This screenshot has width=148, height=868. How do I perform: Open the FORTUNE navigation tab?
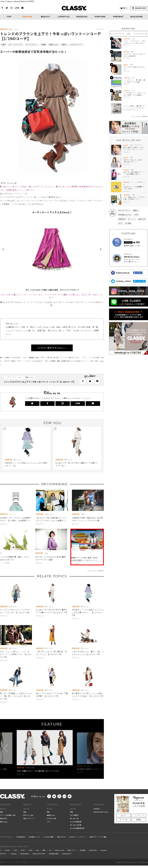100,16
